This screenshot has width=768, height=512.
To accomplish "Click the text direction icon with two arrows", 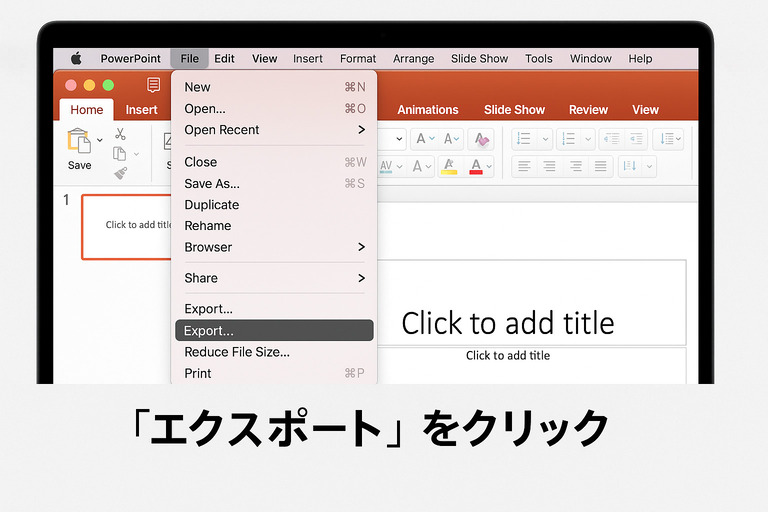I will [630, 166].
